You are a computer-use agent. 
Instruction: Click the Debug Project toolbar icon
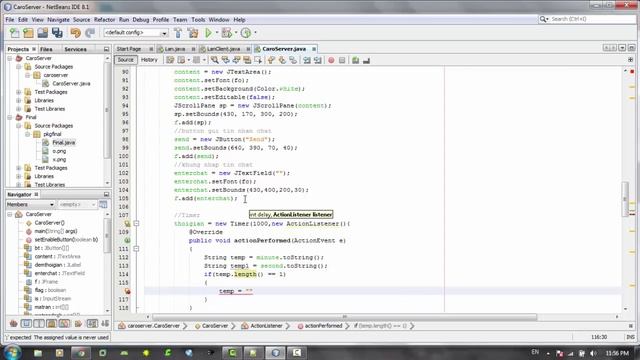227,33
